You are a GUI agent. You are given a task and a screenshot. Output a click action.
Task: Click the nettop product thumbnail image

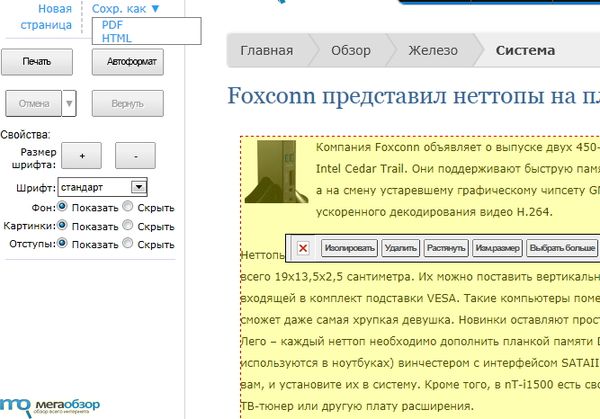(x=276, y=171)
